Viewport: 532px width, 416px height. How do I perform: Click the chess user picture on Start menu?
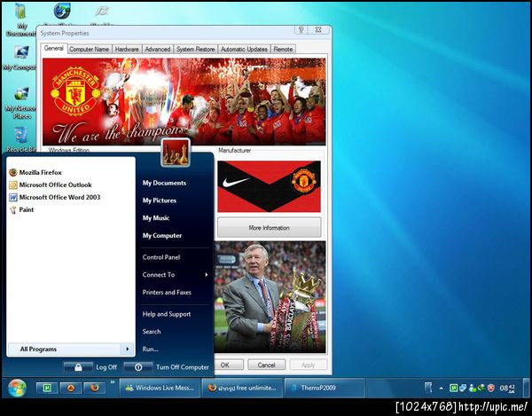pos(176,153)
